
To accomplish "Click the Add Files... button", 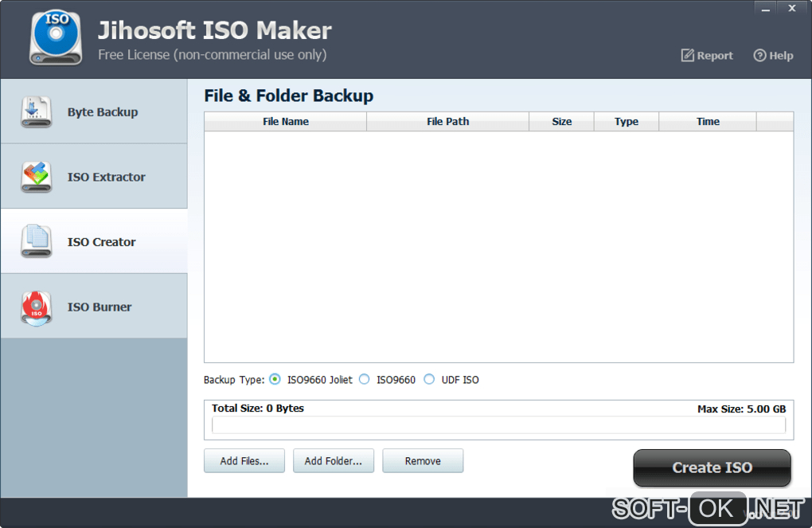I will pyautogui.click(x=244, y=460).
